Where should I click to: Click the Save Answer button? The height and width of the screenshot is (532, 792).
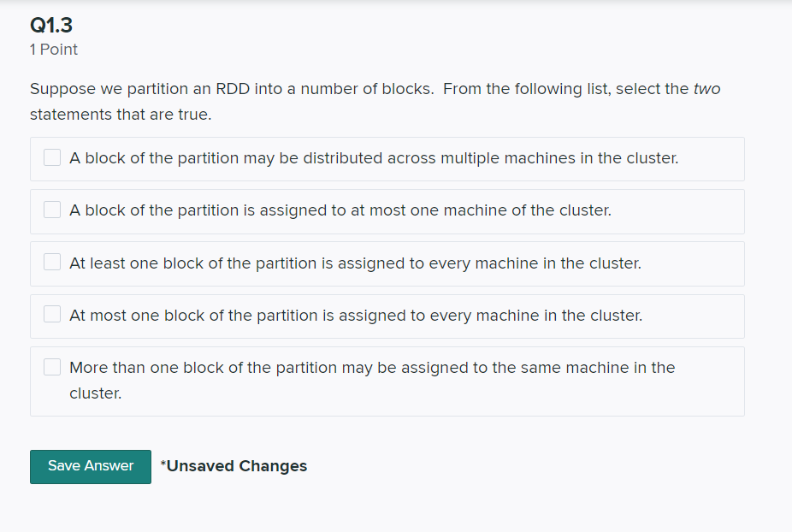click(x=90, y=467)
